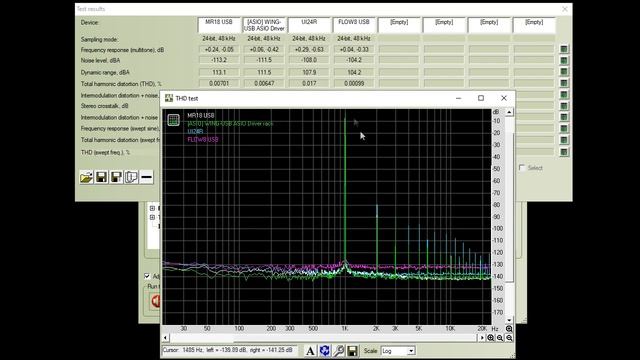640x360 pixels.
Task: Expand second tree node in background window
Action: coord(152,217)
